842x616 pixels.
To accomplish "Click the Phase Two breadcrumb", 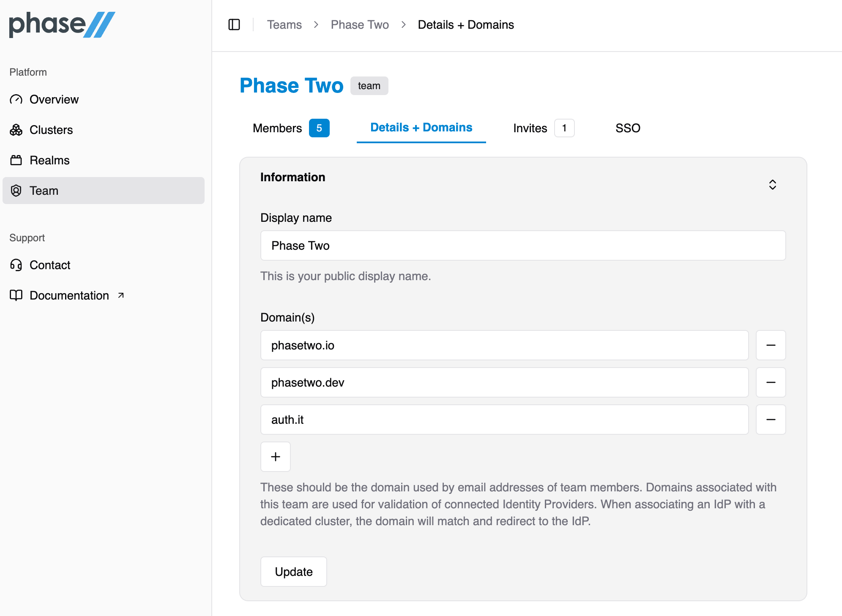I will point(360,25).
